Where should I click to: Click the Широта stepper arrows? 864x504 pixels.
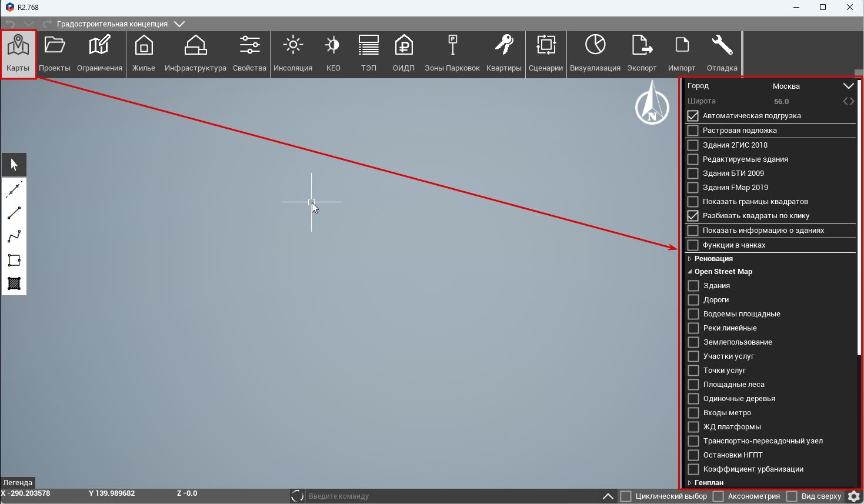[x=848, y=101]
